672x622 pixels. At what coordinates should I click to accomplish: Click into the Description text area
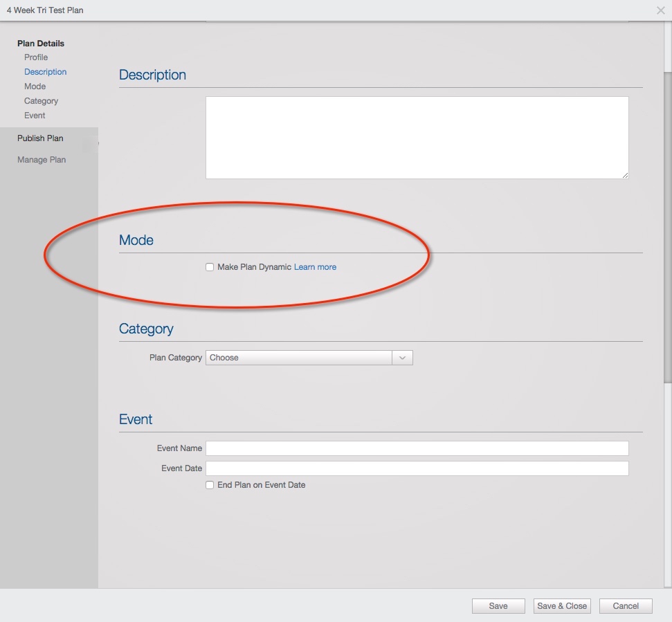[417, 138]
